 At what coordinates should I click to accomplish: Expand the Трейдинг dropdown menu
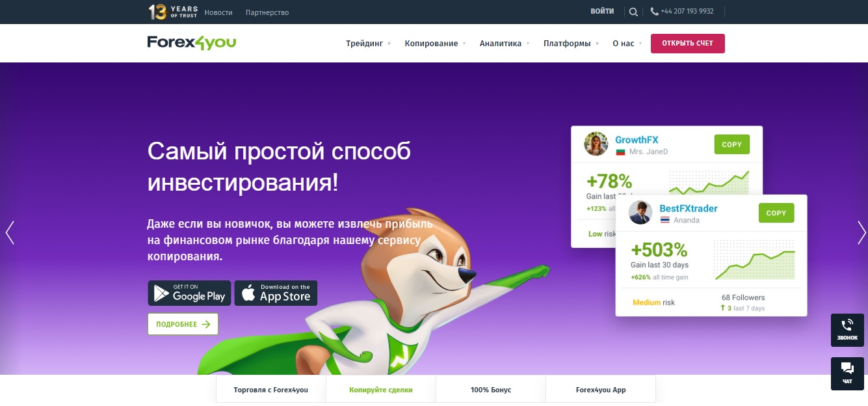tap(368, 44)
